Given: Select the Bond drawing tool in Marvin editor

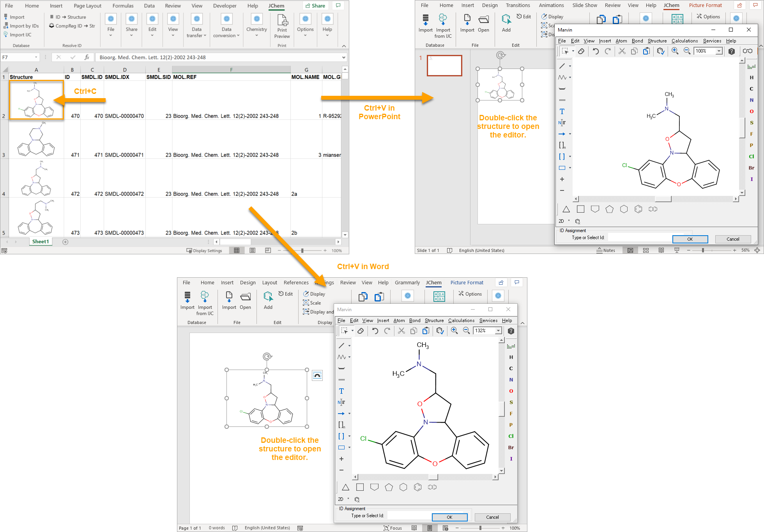Looking at the screenshot, I should 561,65.
